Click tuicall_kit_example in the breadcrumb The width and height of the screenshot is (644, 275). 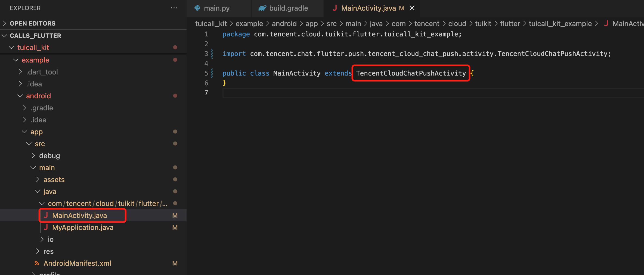click(560, 24)
